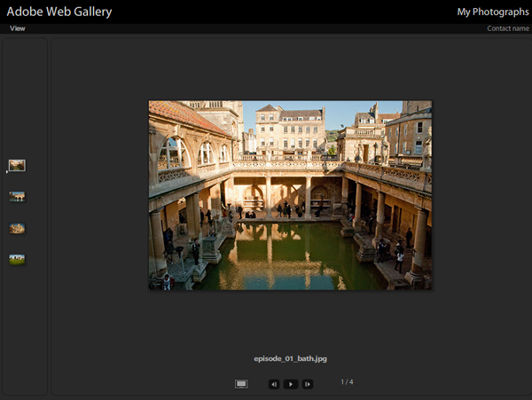
Task: Play the slideshow
Action: click(291, 384)
